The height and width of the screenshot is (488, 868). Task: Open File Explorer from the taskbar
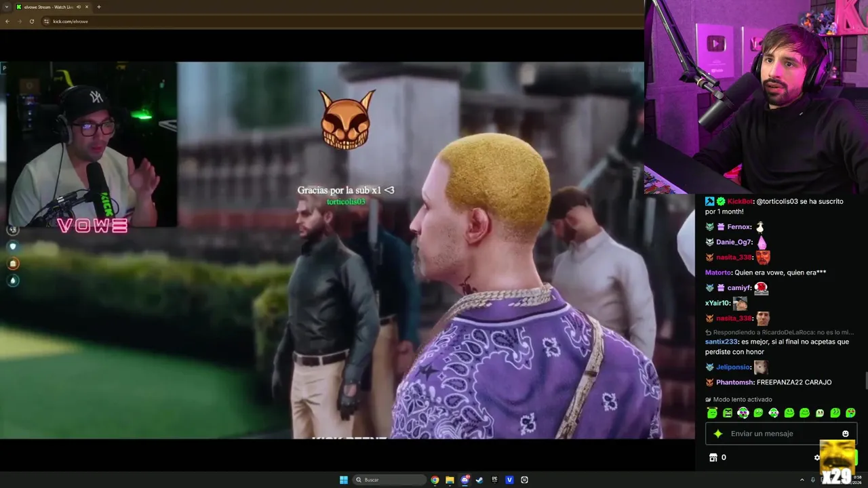point(450,480)
